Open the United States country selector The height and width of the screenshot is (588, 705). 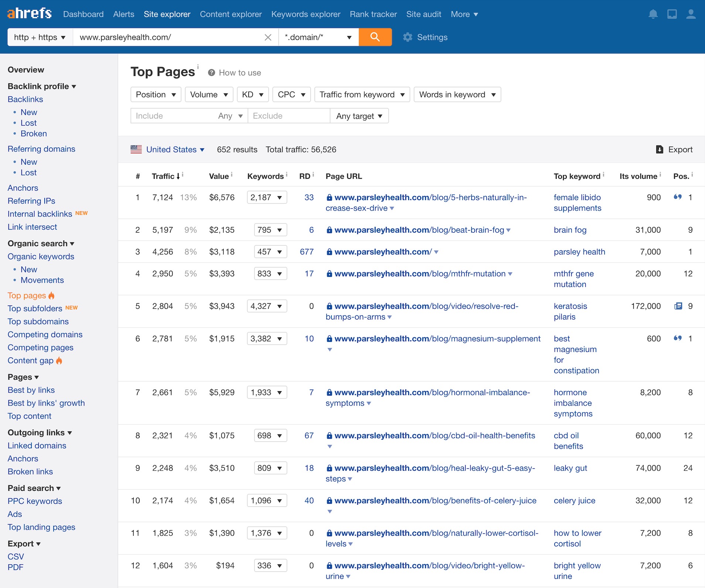click(x=176, y=149)
